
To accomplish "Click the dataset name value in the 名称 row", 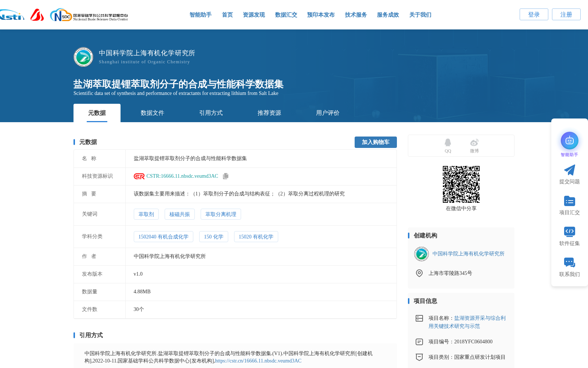I will pyautogui.click(x=190, y=159).
